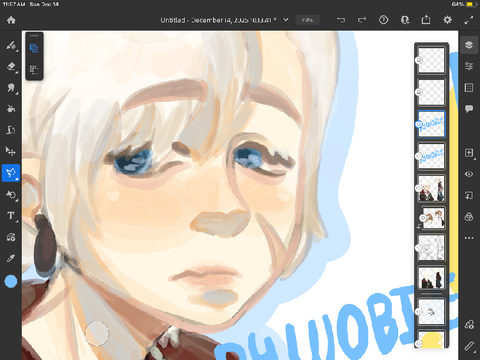Open the three-dots more layer options
480x360 pixels.
pyautogui.click(x=469, y=238)
